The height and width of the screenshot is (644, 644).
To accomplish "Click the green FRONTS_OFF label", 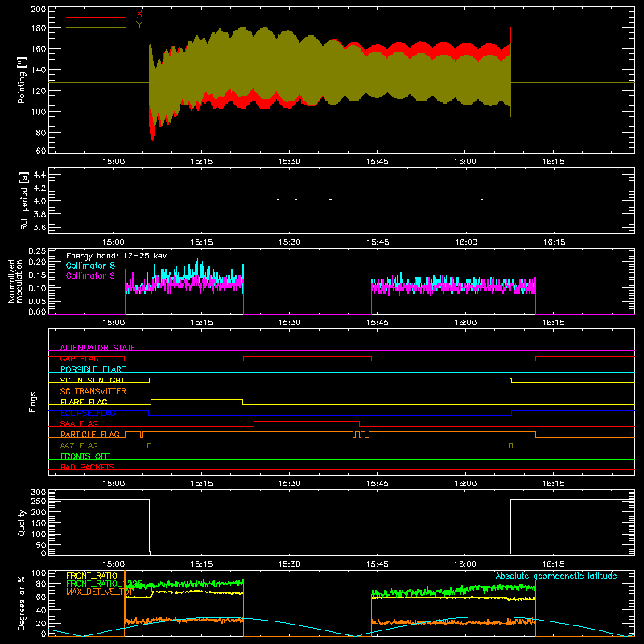I will click(x=85, y=456).
